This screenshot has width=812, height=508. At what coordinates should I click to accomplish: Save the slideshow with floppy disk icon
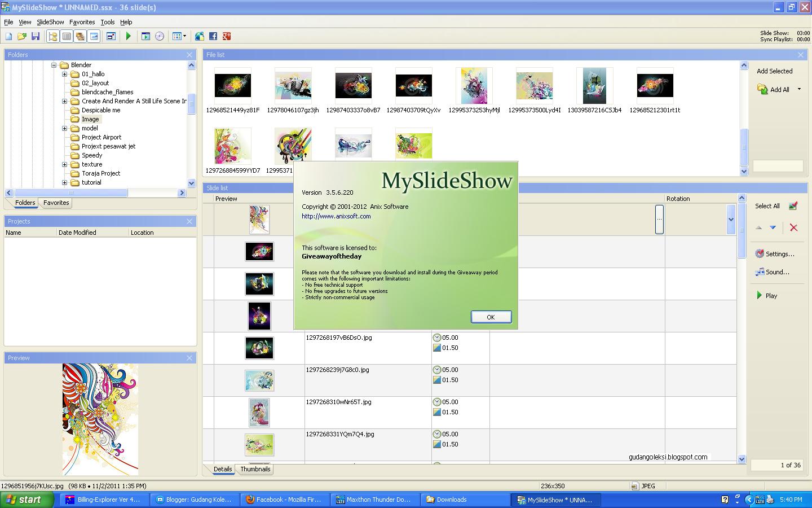tap(36, 36)
